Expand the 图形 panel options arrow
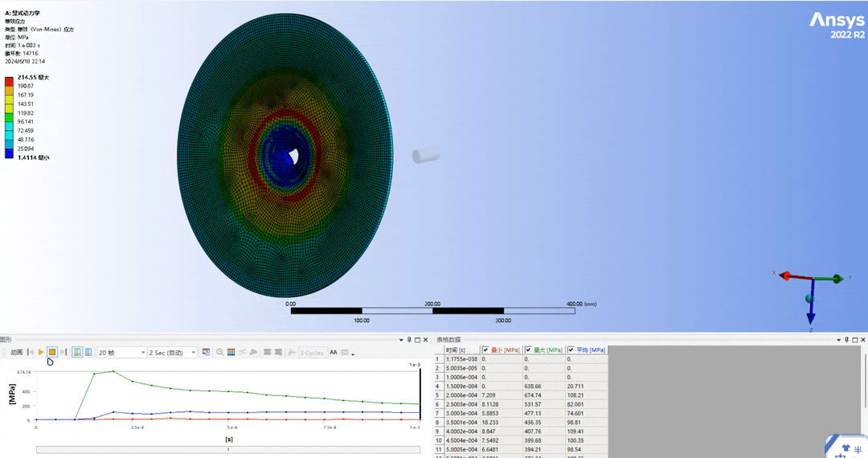The width and height of the screenshot is (868, 458). 401,340
